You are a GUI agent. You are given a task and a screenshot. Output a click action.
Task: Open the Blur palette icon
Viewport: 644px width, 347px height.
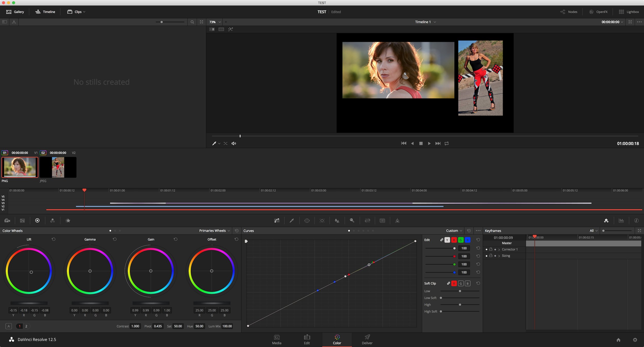tap(337, 221)
